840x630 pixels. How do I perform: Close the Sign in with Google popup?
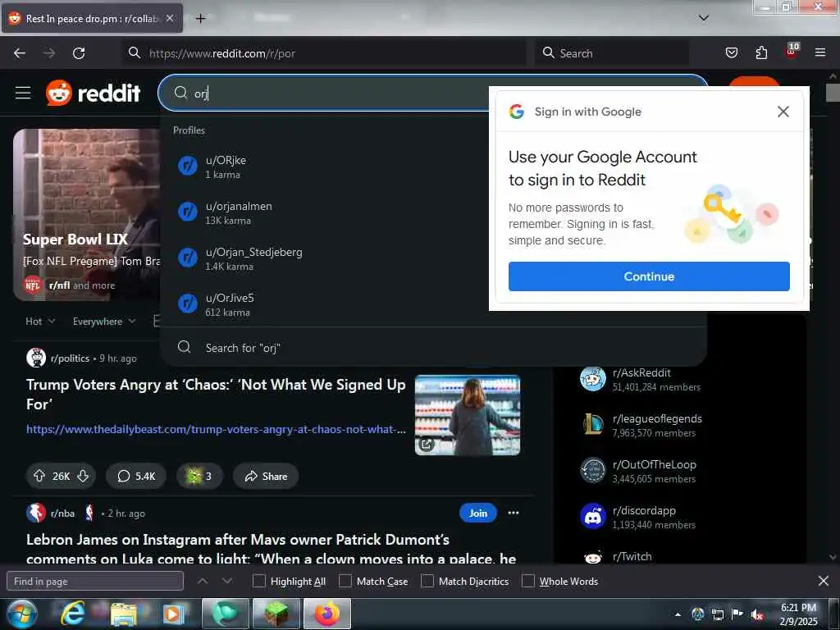(783, 112)
